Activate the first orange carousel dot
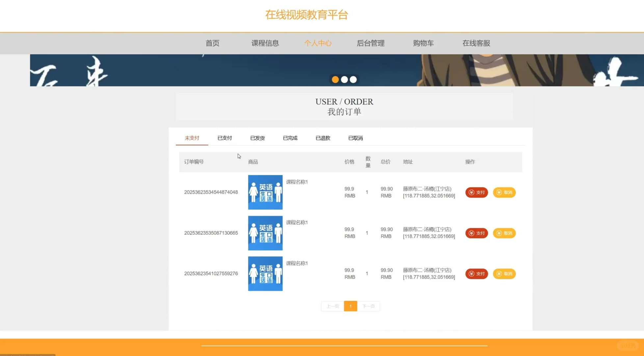Screen dimensions: 644x356 pyautogui.click(x=335, y=79)
